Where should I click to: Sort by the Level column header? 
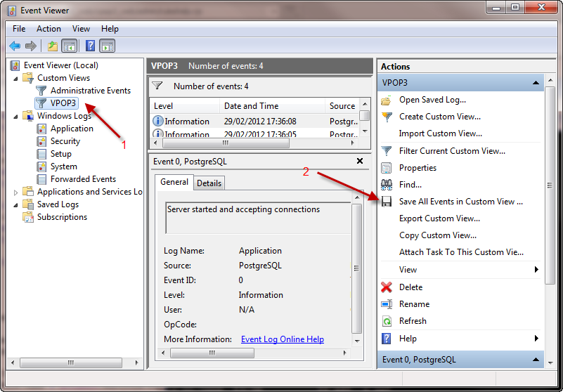185,106
